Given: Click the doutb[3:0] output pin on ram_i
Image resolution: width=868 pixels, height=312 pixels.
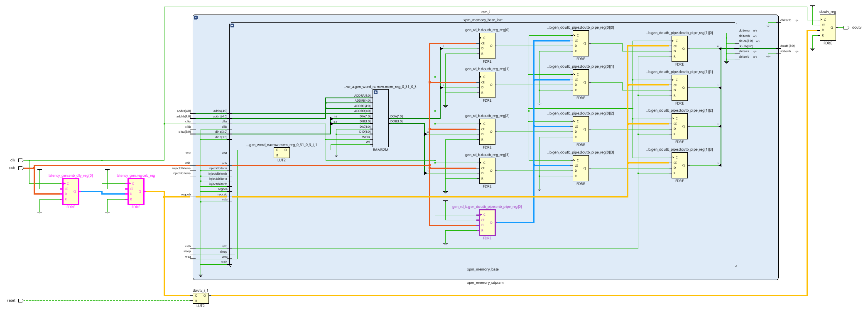Looking at the screenshot, I should pos(778,49).
